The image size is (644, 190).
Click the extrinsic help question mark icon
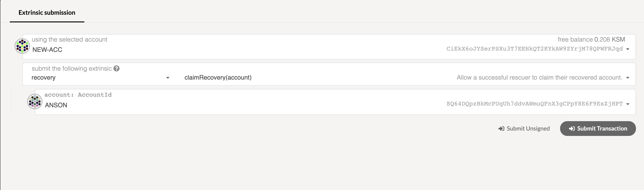tap(116, 68)
